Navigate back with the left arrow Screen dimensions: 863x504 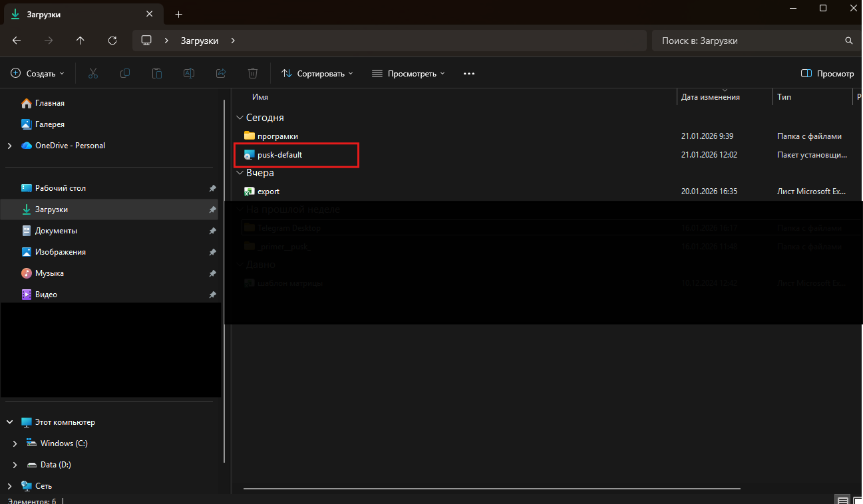coord(17,41)
